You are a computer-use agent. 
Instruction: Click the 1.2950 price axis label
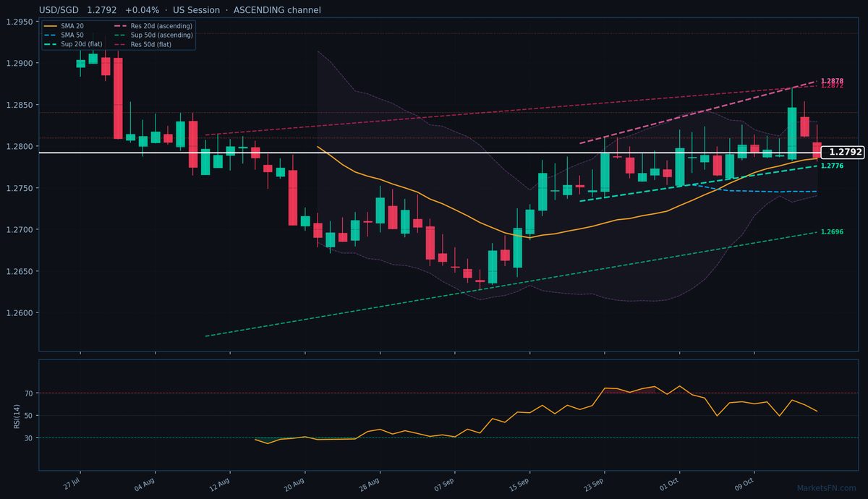pos(20,22)
